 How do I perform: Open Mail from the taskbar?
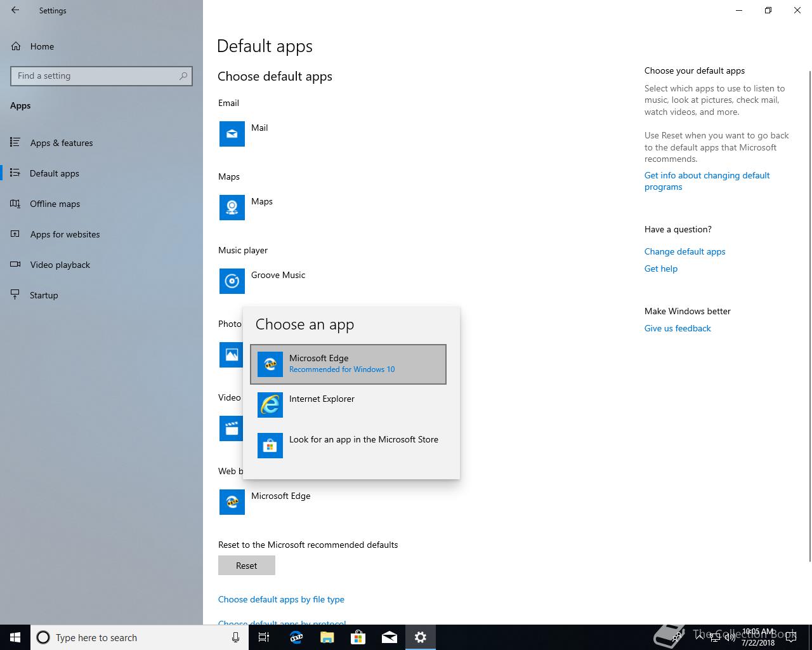389,637
